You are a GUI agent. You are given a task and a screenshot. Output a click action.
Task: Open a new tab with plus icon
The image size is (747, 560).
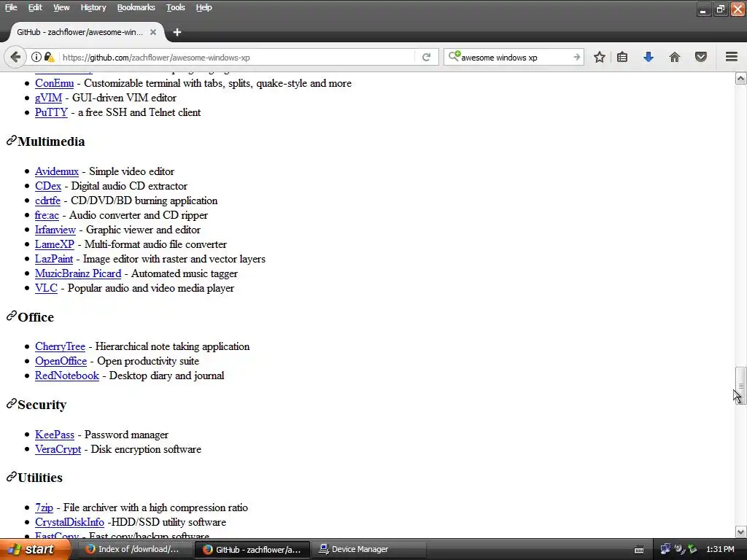click(177, 32)
